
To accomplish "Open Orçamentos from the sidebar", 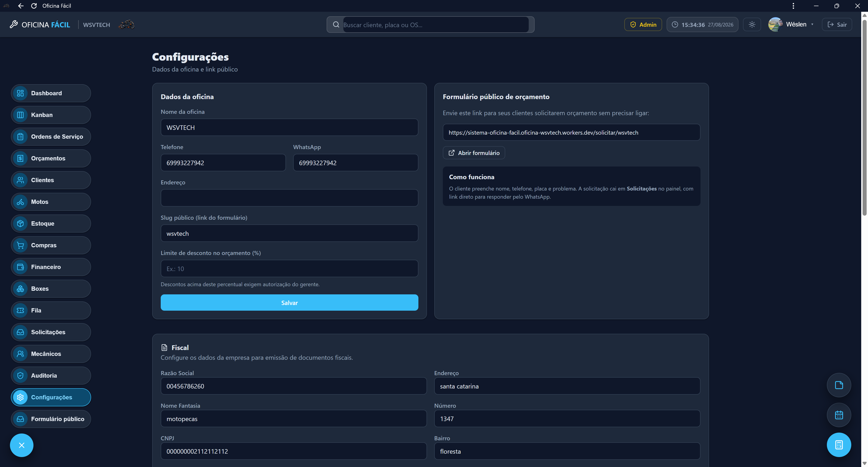I will point(51,158).
